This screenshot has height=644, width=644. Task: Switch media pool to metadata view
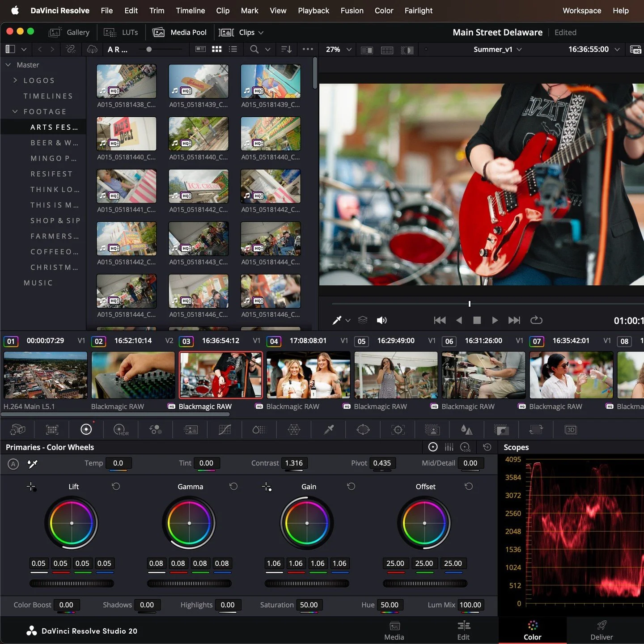coord(201,49)
